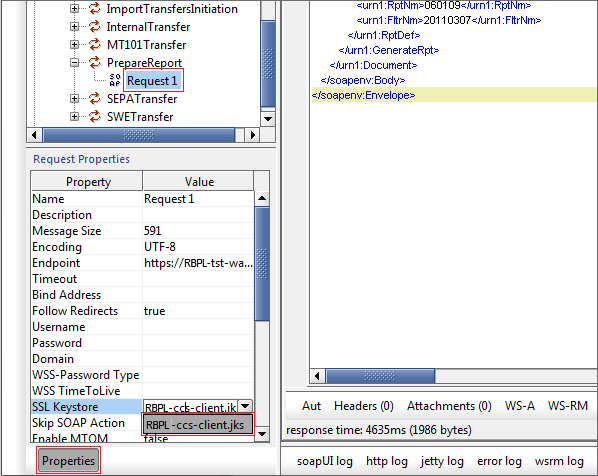598x476 pixels.
Task: Click the urn1:FltrNm 20110307 XML line
Action: [x=448, y=20]
